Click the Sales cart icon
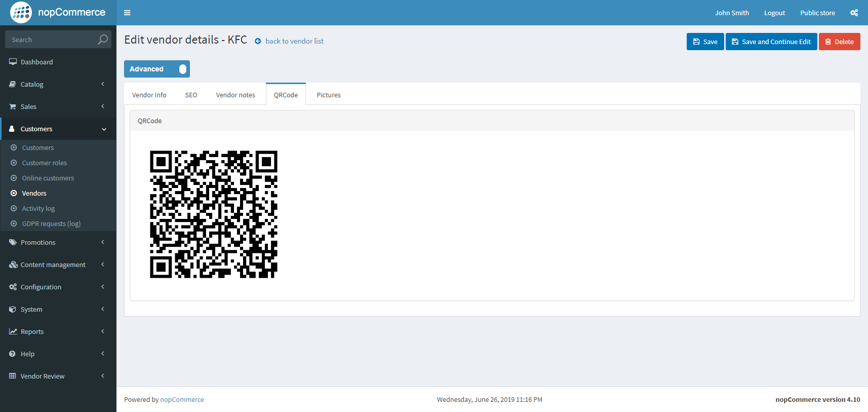 click(x=13, y=106)
